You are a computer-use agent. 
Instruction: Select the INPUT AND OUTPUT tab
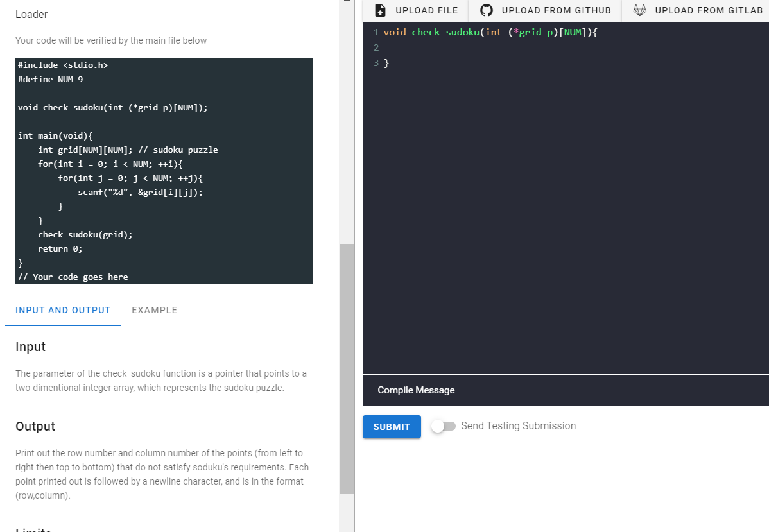(63, 310)
